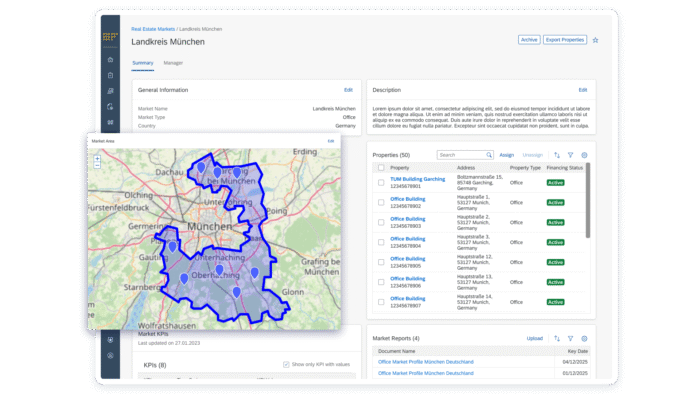
Task: Click the Properties list vertical scrollbar
Action: click(588, 200)
